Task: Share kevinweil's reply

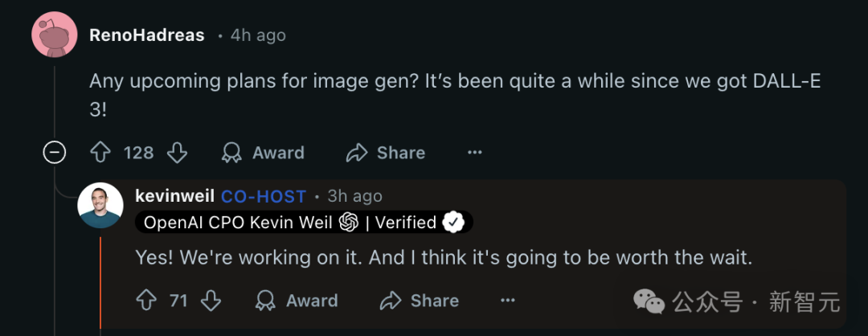Action: click(420, 301)
